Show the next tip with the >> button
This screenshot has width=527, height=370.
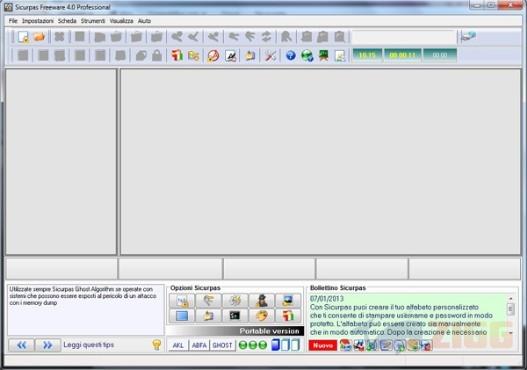point(48,345)
